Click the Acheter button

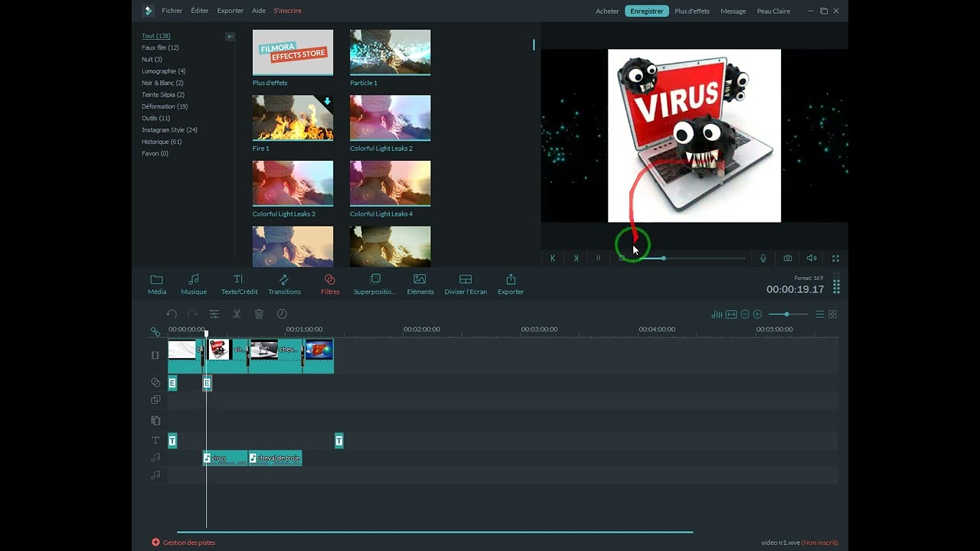(x=607, y=11)
